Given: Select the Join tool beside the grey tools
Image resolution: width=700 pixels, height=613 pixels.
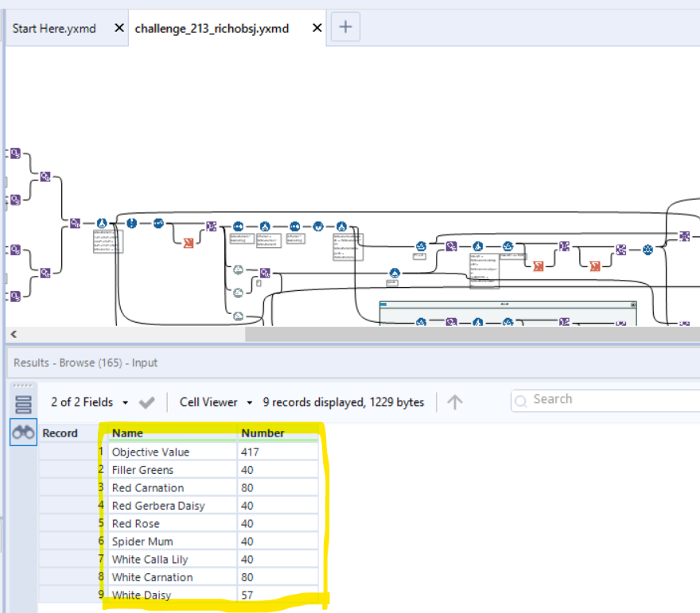Looking at the screenshot, I should pos(265,273).
